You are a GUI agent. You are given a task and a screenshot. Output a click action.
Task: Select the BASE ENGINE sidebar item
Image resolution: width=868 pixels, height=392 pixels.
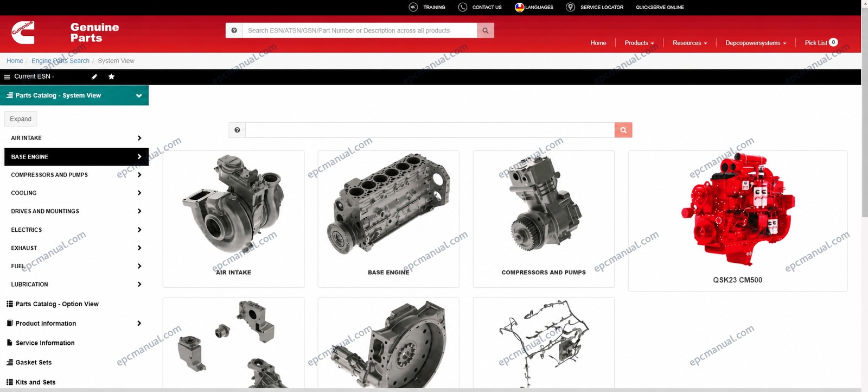click(76, 156)
